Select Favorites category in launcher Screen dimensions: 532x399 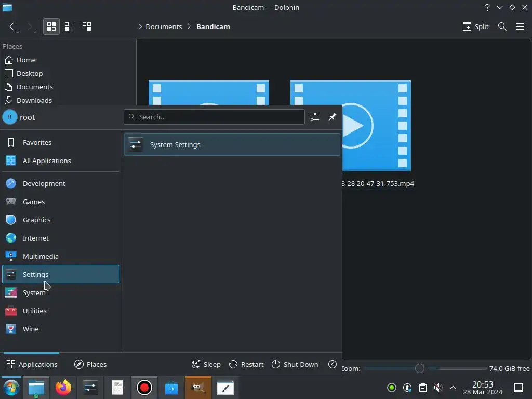coord(61,142)
